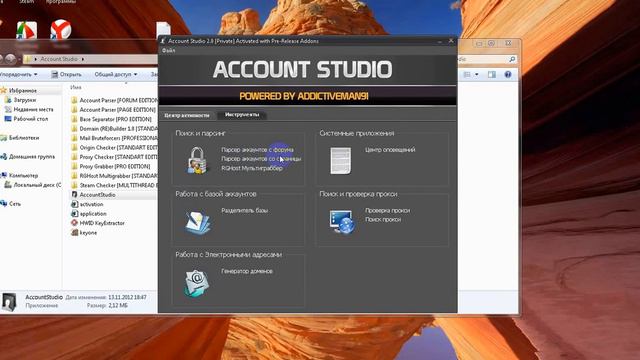Click the Имя column header
The image size is (640, 360).
pos(76,87)
